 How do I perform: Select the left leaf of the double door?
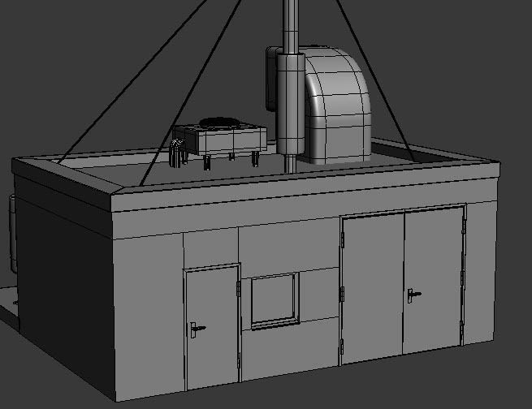pos(374,288)
